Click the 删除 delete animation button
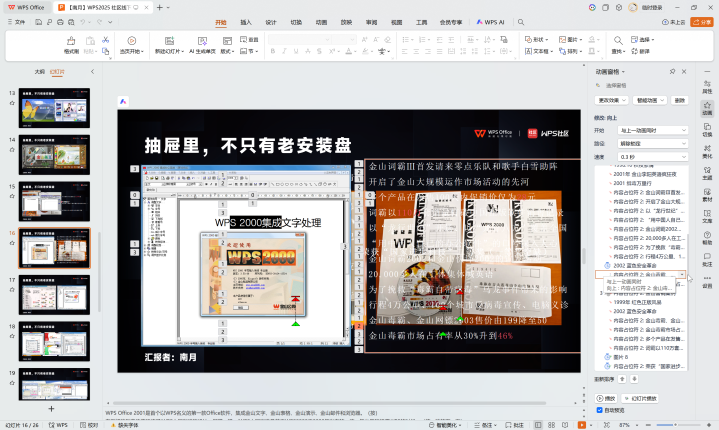Image resolution: width=719 pixels, height=430 pixels. 679,100
